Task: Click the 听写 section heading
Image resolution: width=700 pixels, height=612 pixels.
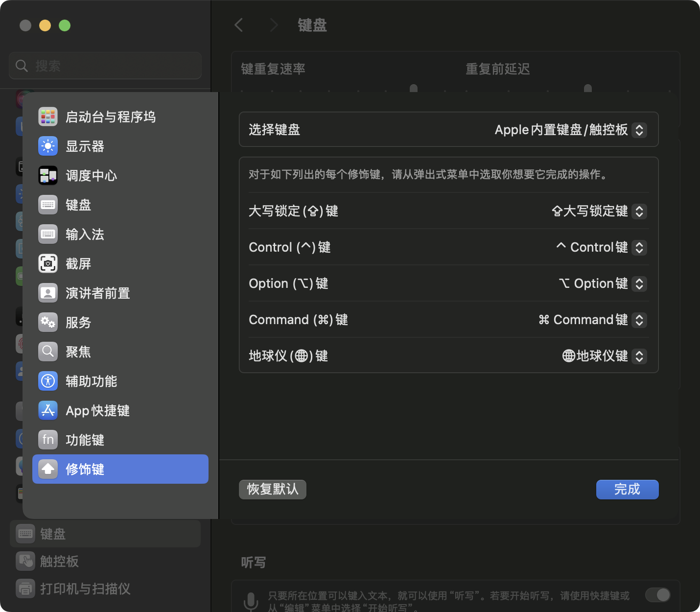Action: point(254,563)
